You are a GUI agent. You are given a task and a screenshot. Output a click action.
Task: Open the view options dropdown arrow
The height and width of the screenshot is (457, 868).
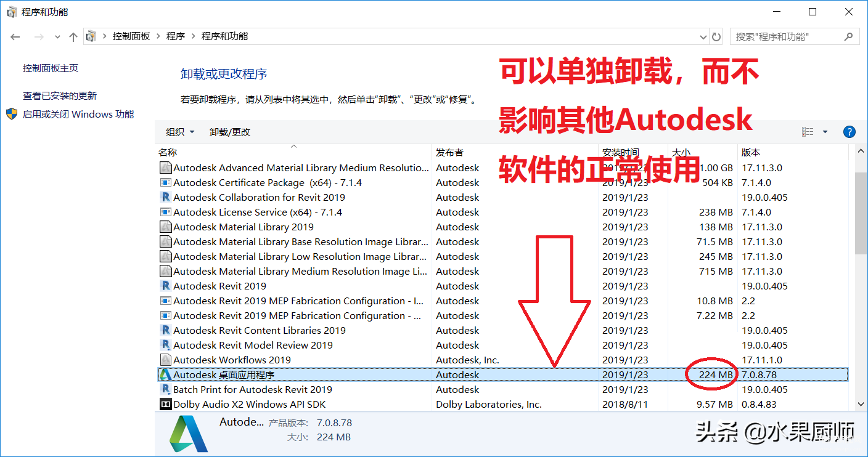pos(825,132)
